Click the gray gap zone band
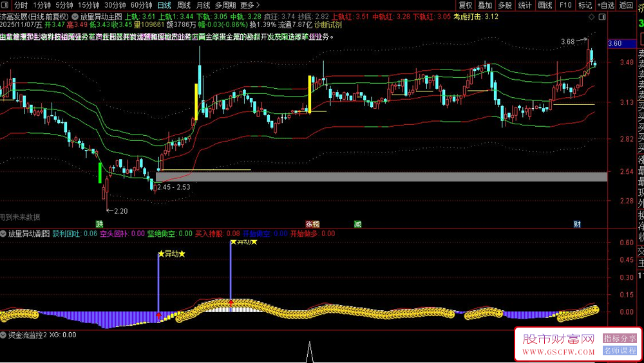The image size is (644, 363). 381,177
